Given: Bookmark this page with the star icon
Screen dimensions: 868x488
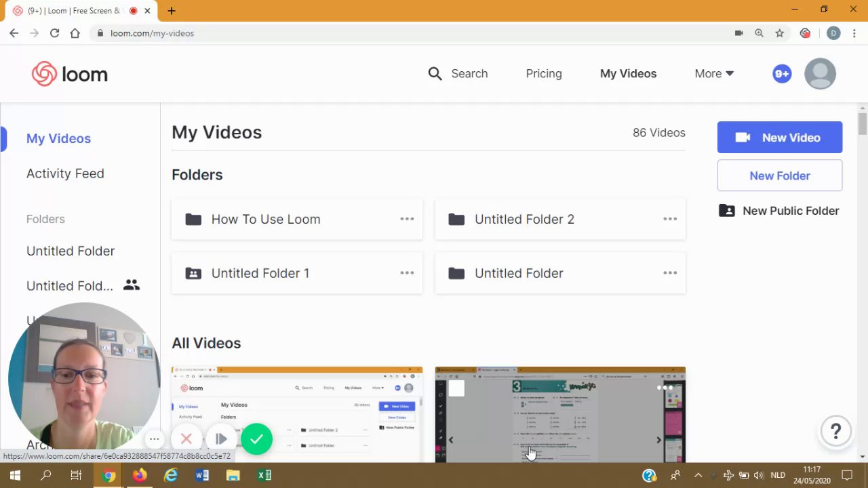Looking at the screenshot, I should pos(780,33).
